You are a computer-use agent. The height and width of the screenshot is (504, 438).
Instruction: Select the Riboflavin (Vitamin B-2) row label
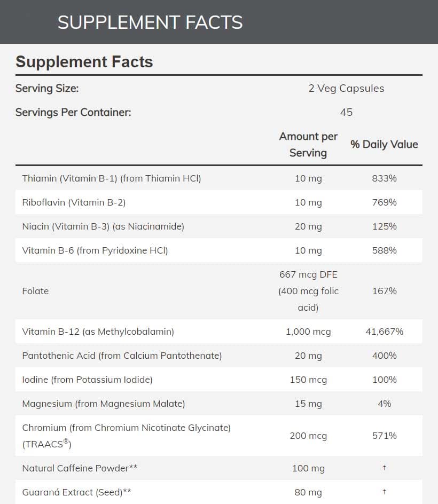74,202
